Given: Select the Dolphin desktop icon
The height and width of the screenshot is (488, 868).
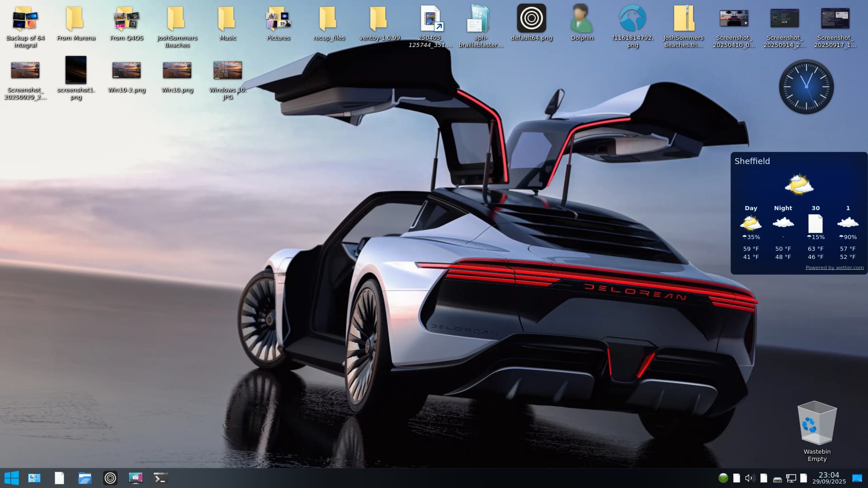Looking at the screenshot, I should coord(581,19).
